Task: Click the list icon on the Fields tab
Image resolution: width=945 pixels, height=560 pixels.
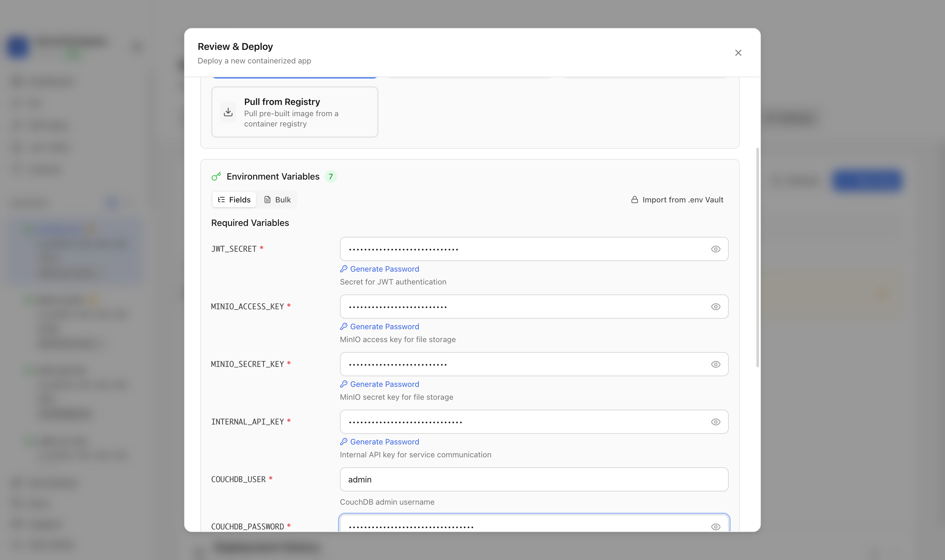Action: (221, 200)
